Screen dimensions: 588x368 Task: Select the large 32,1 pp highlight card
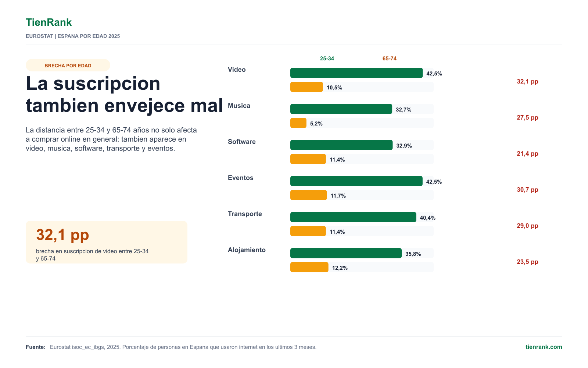pyautogui.click(x=107, y=242)
